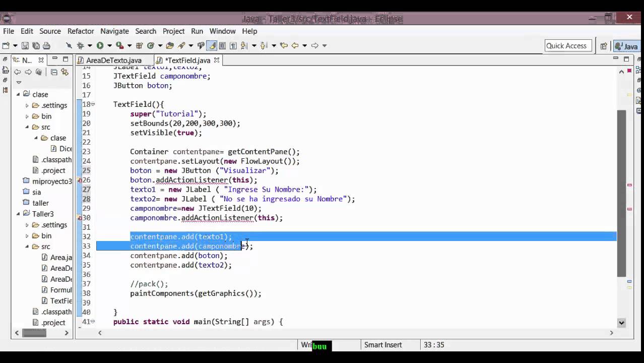Close the TextField.java editor tab
The height and width of the screenshot is (363, 644).
point(217,60)
